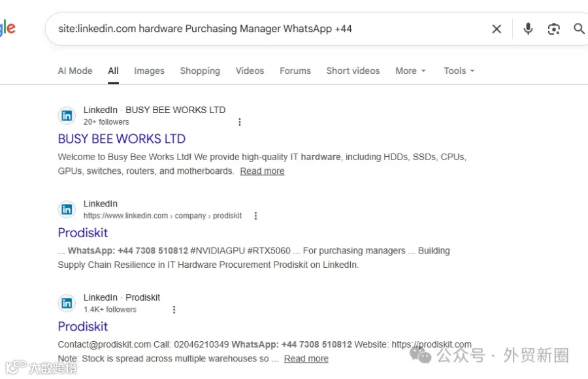The width and height of the screenshot is (588, 379).
Task: Click snippet 'Welcome to Busy Bee Works Ltd!'
Action: click(x=125, y=157)
